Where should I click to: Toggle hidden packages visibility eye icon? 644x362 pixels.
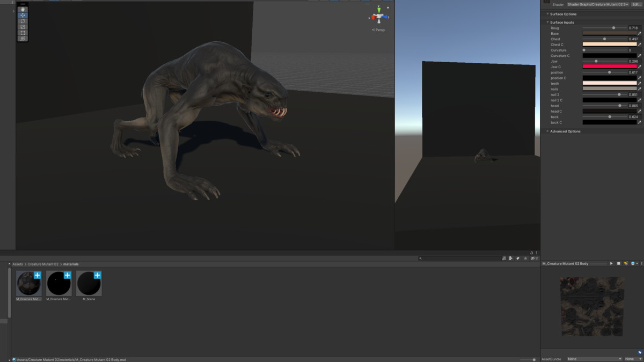tap(533, 258)
